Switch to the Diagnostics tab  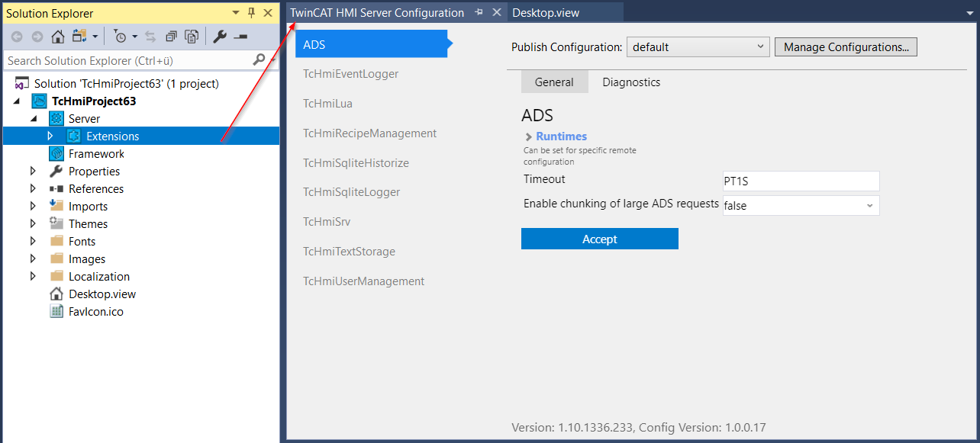tap(631, 82)
